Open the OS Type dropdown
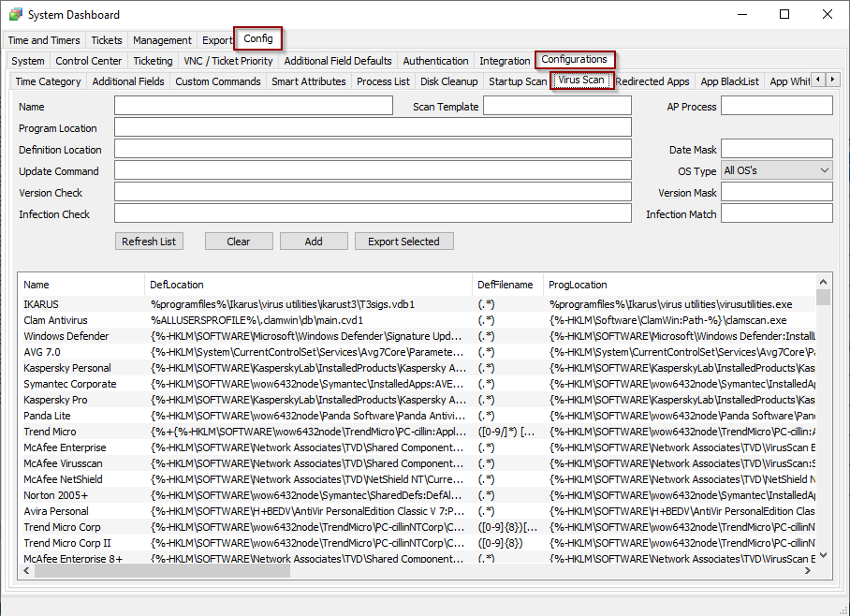850x616 pixels. [x=776, y=170]
